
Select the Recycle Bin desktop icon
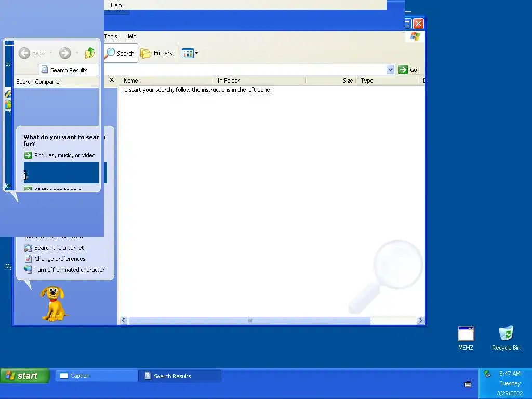506,338
